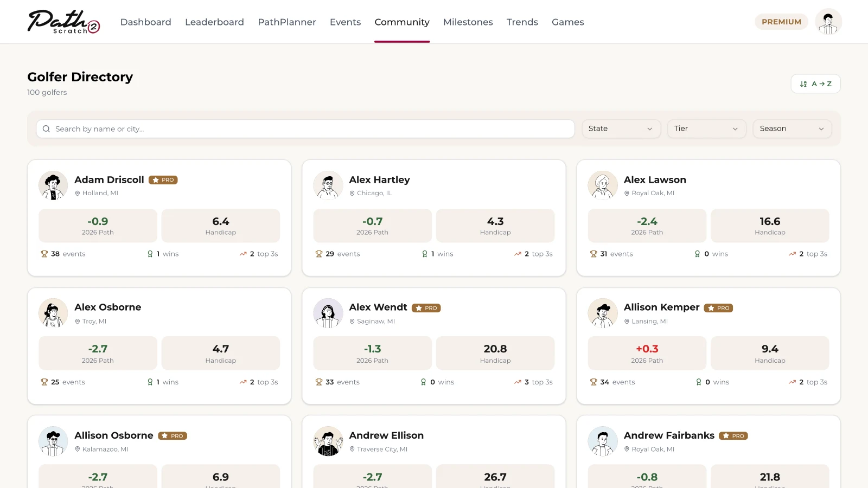Click Allison Kemper's avatar
The width and height of the screenshot is (868, 488).
tap(603, 313)
